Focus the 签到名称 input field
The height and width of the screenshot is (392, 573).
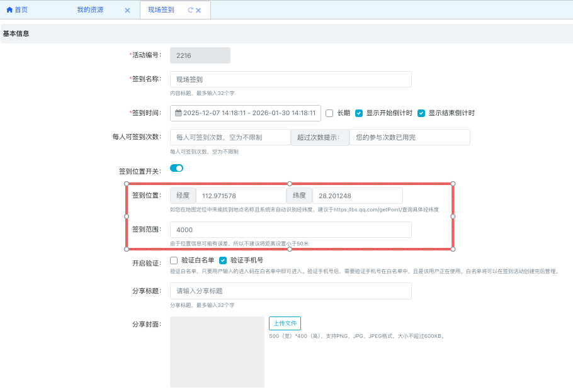(290, 79)
